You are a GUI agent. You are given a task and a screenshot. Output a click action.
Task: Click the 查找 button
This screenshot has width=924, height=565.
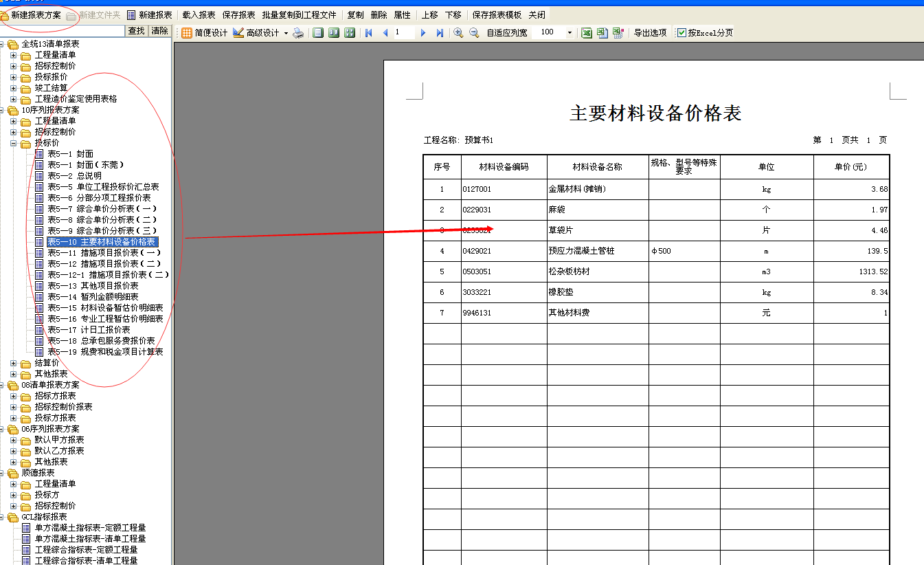pos(137,31)
